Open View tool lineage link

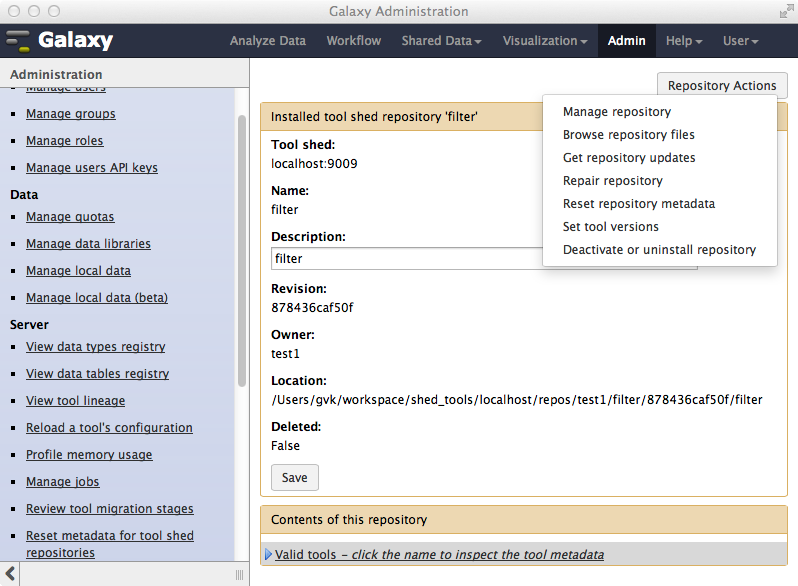[75, 401]
